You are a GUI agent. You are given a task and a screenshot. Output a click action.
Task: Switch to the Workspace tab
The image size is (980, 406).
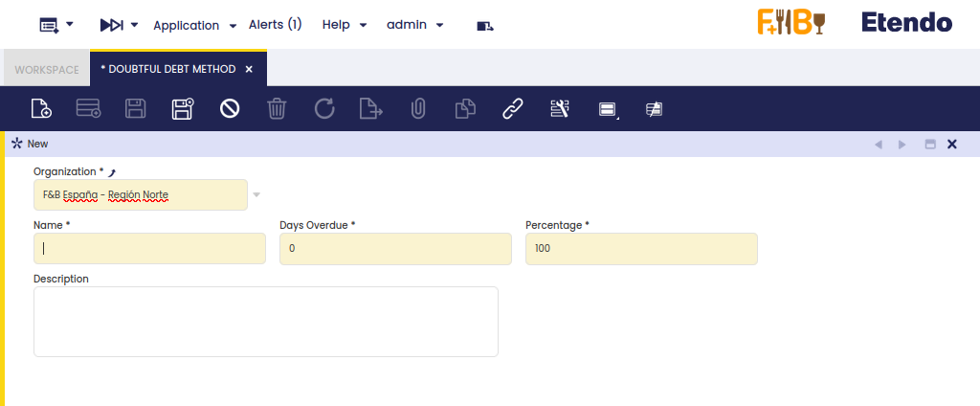47,70
